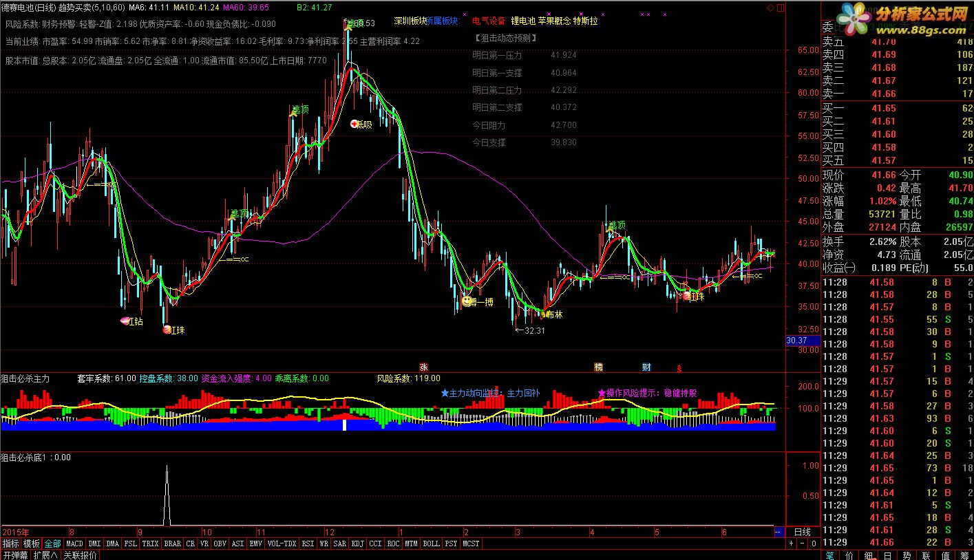The height and width of the screenshot is (560, 974).
Task: Switch to the 细 tab in quote panel
Action: tap(869, 554)
